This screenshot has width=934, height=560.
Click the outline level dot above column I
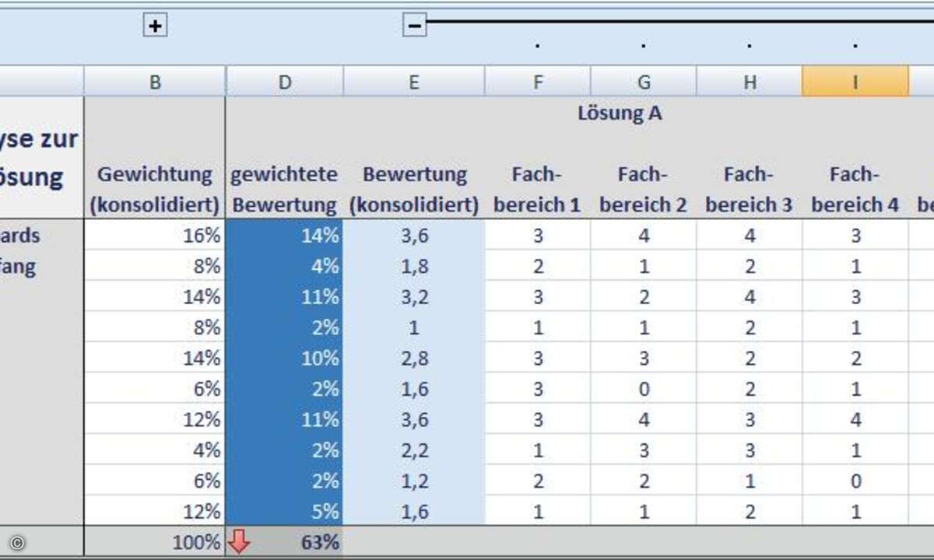click(855, 47)
